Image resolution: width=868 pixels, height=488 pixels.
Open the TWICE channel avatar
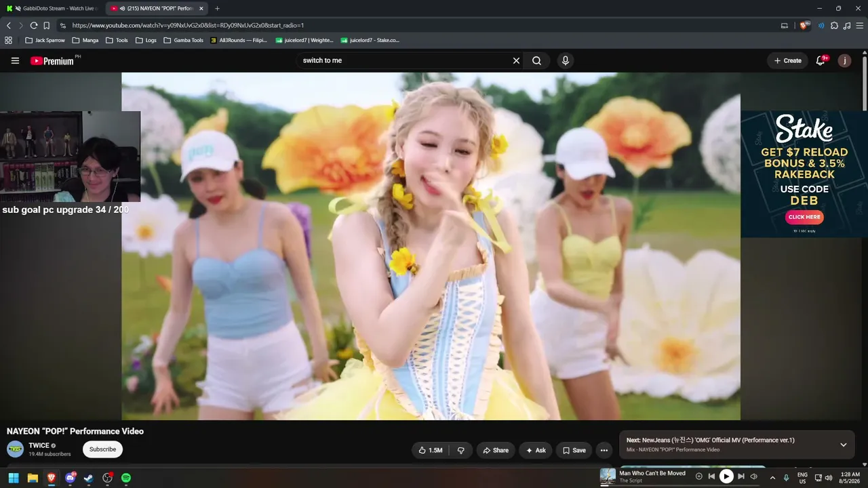pos(15,449)
